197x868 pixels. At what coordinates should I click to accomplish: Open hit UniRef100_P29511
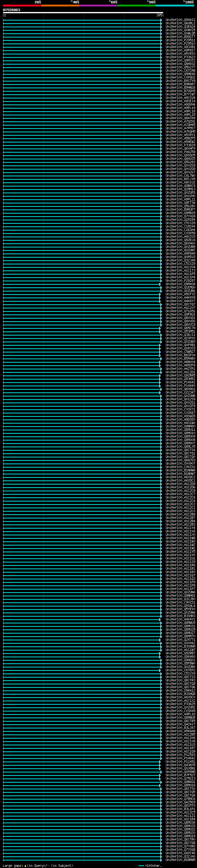180,40
